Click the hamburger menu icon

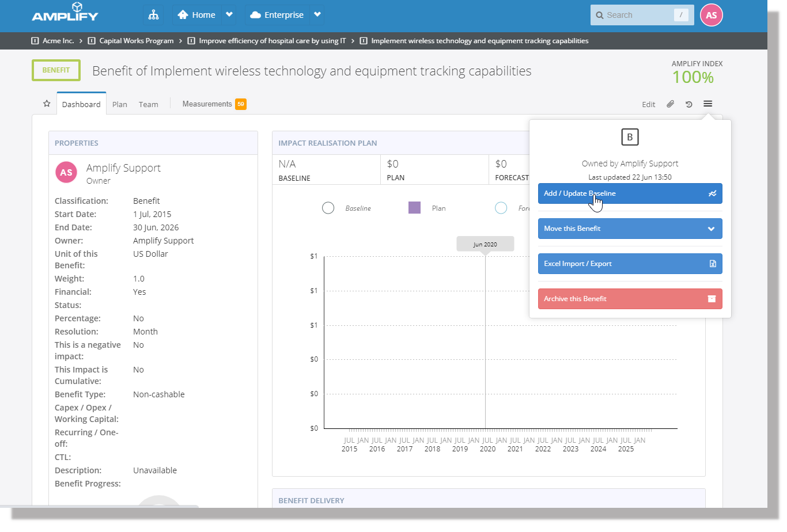pyautogui.click(x=707, y=104)
